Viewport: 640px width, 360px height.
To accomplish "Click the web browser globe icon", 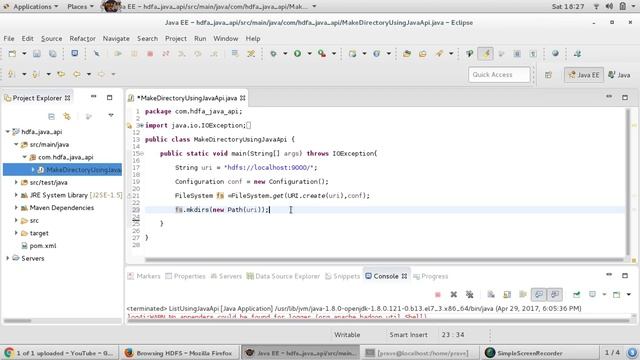I will coord(555,53).
